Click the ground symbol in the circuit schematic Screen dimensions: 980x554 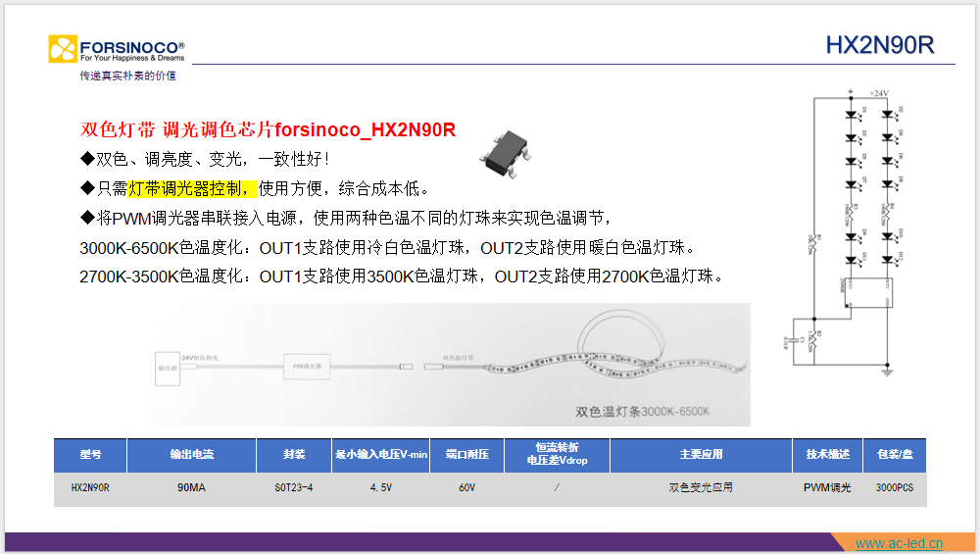(886, 370)
